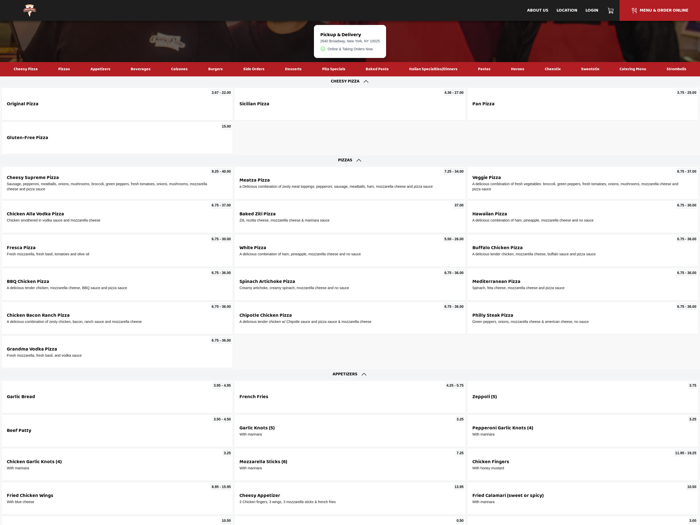Select Fried Calamari (sweet or spicy)
Viewport: 700px width, 525px height.
click(583, 498)
